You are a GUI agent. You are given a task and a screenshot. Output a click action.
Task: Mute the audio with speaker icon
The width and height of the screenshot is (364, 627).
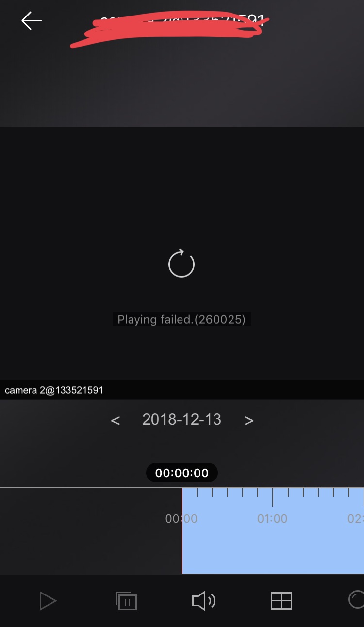204,601
